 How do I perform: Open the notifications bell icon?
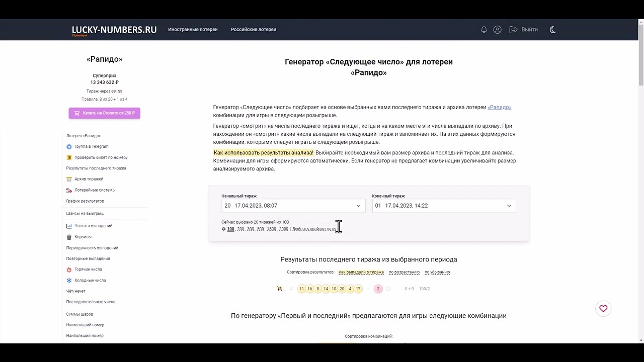tap(484, 30)
